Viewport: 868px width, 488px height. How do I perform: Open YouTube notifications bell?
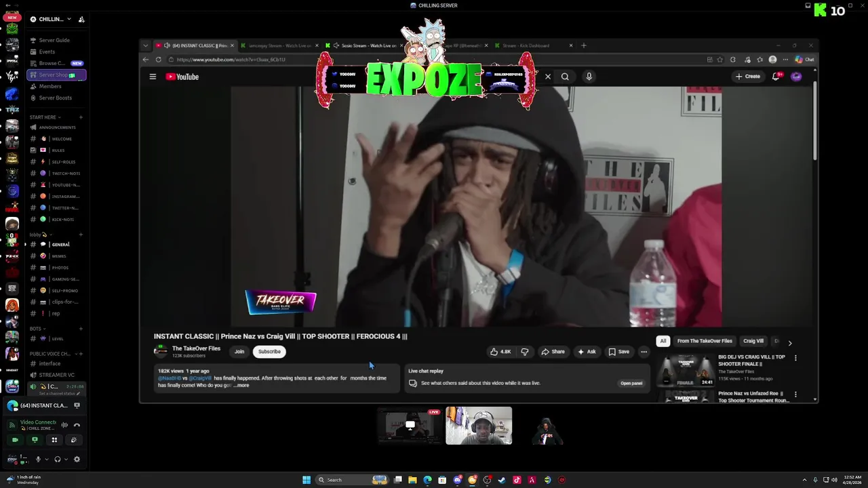click(x=776, y=77)
